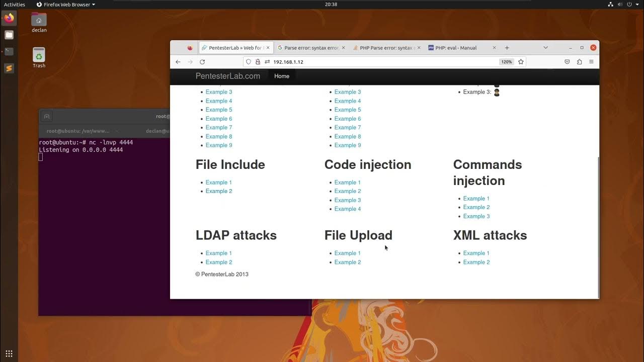
Task: Open a new Firefox tab with plus
Action: click(507, 48)
